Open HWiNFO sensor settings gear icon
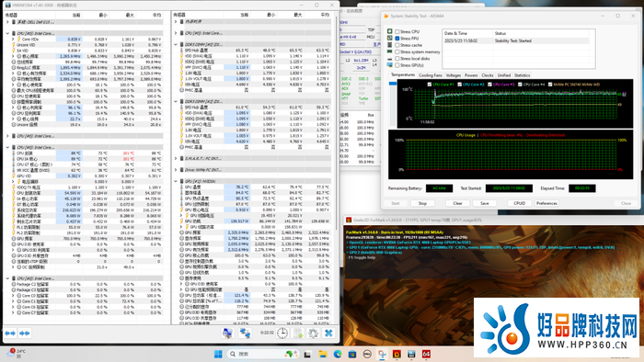644x362 pixels. point(313,334)
